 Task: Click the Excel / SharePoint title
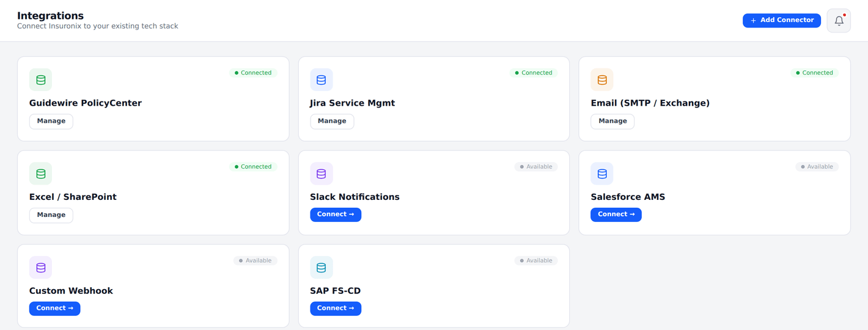73,197
